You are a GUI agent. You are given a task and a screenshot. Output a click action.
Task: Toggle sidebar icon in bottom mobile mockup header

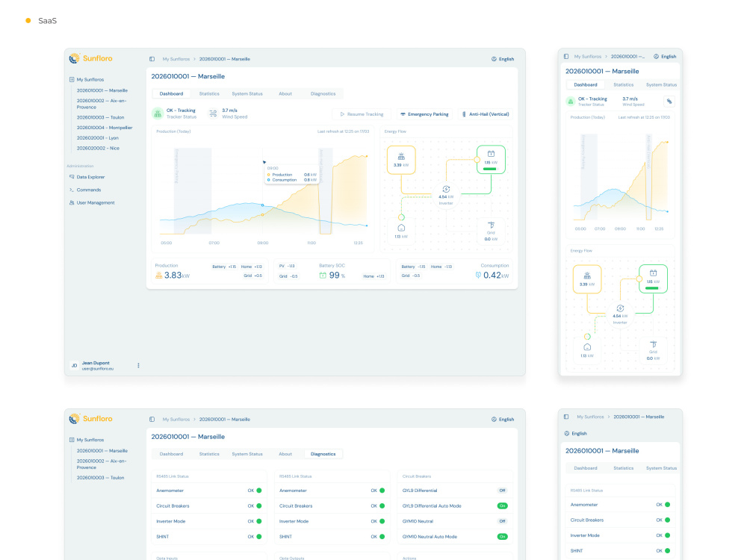click(566, 417)
